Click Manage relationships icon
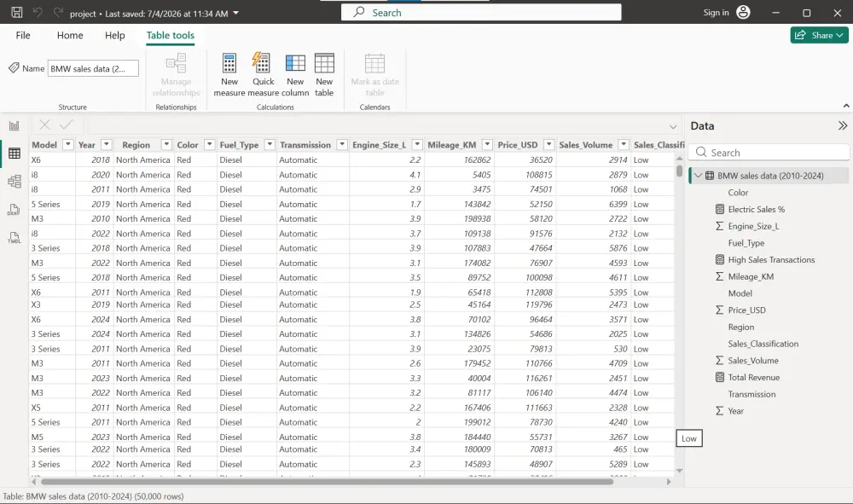853x504 pixels. (177, 63)
